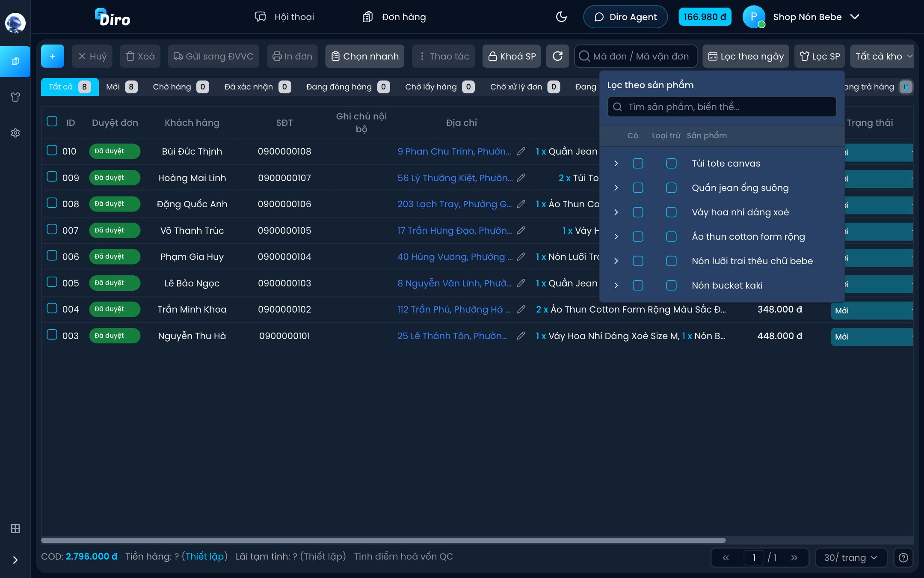Open grid apps icon in sidebar
This screenshot has height=578, width=924.
coord(15,528)
